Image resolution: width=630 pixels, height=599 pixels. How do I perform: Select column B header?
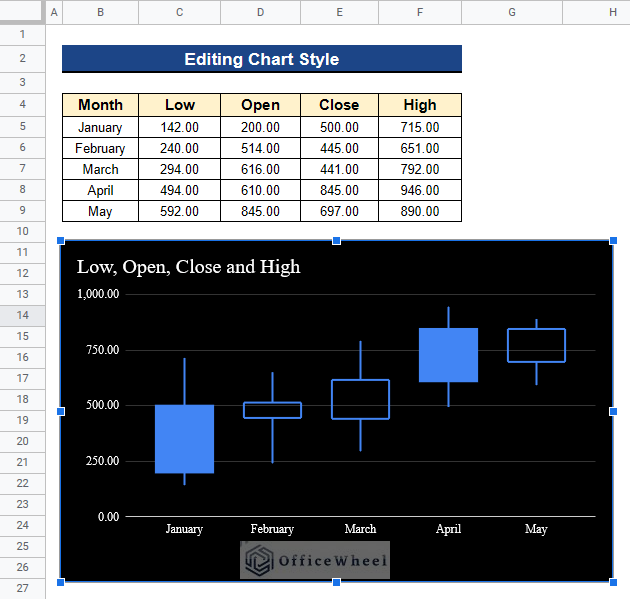click(100, 12)
